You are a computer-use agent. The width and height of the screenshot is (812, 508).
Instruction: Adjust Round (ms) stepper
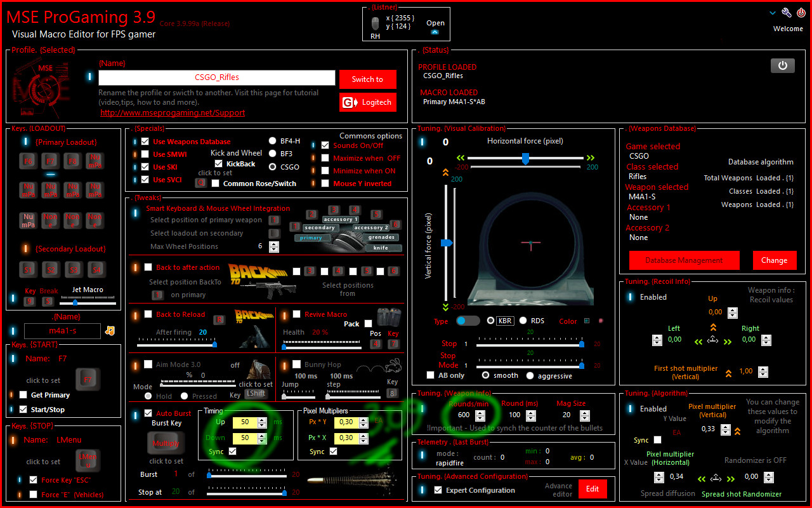point(532,415)
